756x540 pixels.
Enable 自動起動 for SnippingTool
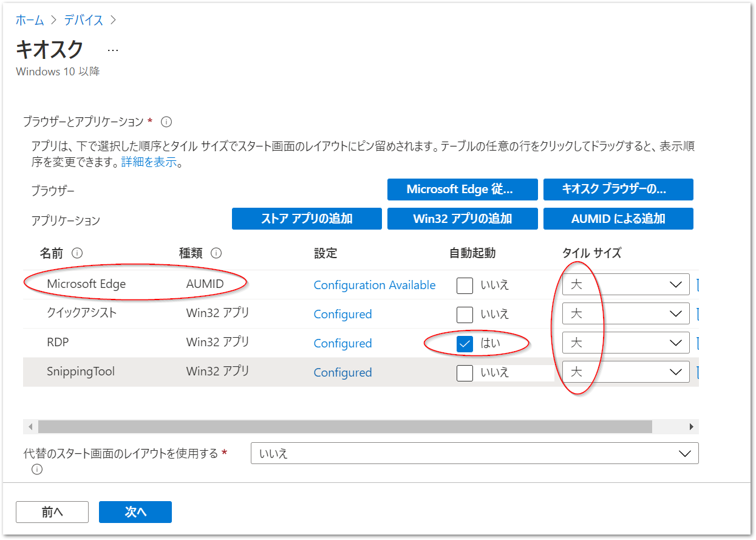(465, 372)
